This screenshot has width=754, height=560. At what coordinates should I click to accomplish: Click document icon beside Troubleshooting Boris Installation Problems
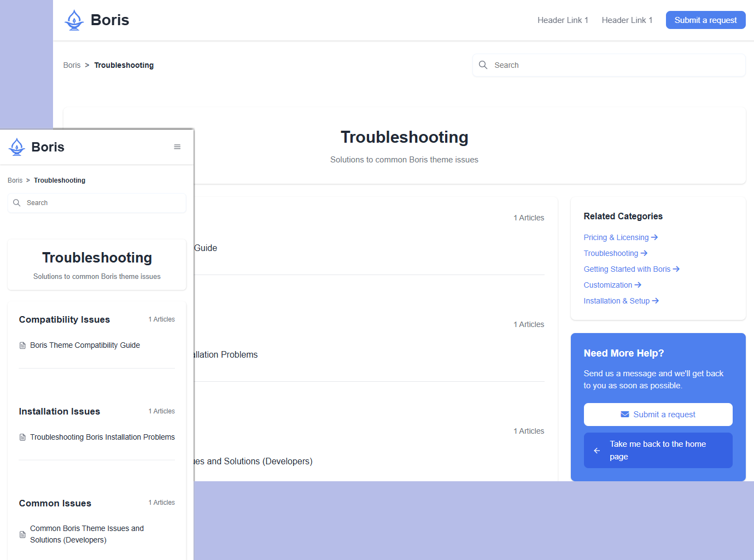[x=22, y=437]
